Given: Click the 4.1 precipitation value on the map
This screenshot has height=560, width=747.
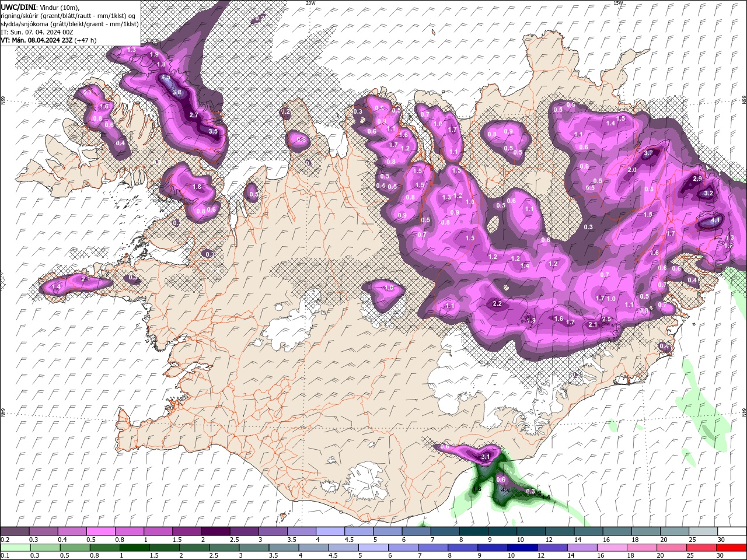Looking at the screenshot, I should (x=715, y=221).
